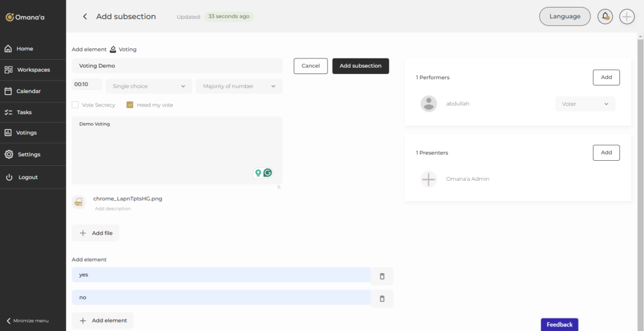Delete the 'yes' voting option

pos(382,276)
